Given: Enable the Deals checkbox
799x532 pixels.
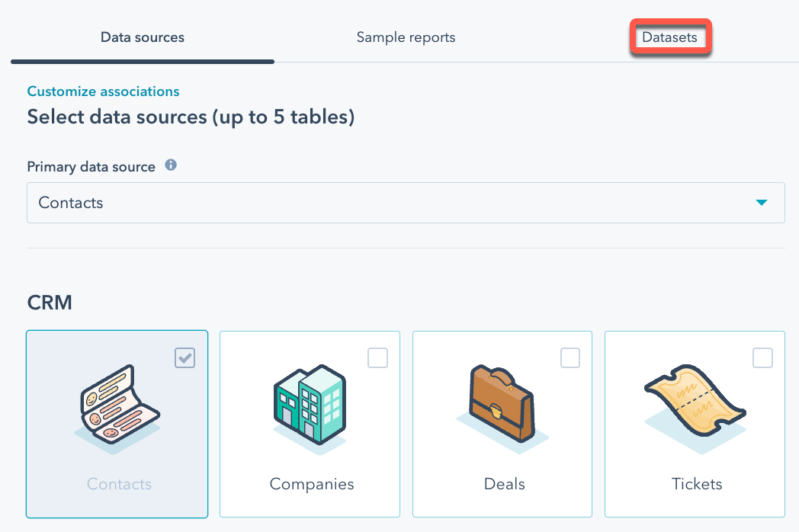Looking at the screenshot, I should (x=570, y=357).
